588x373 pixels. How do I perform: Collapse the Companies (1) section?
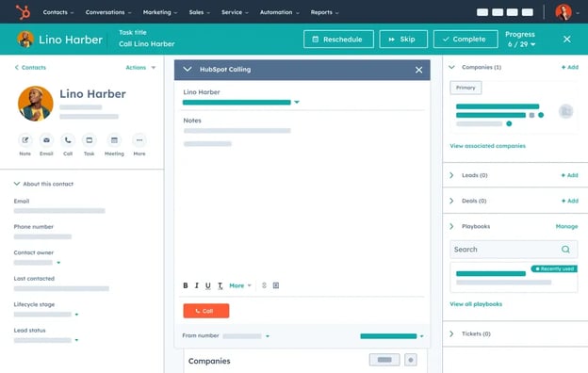pyautogui.click(x=452, y=67)
